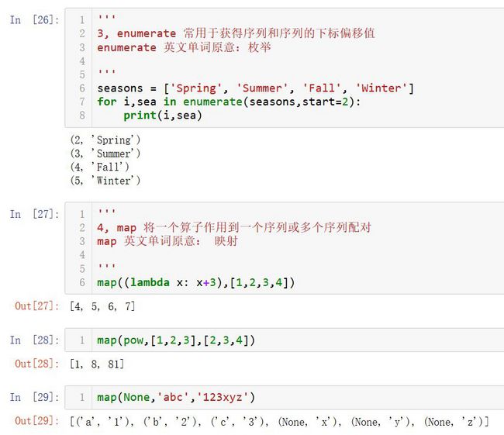Select the In [29] cell prompt

34,397
